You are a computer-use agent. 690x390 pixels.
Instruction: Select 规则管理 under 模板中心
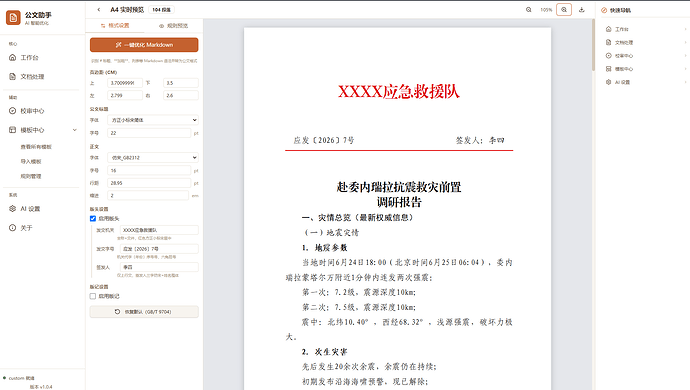31,176
